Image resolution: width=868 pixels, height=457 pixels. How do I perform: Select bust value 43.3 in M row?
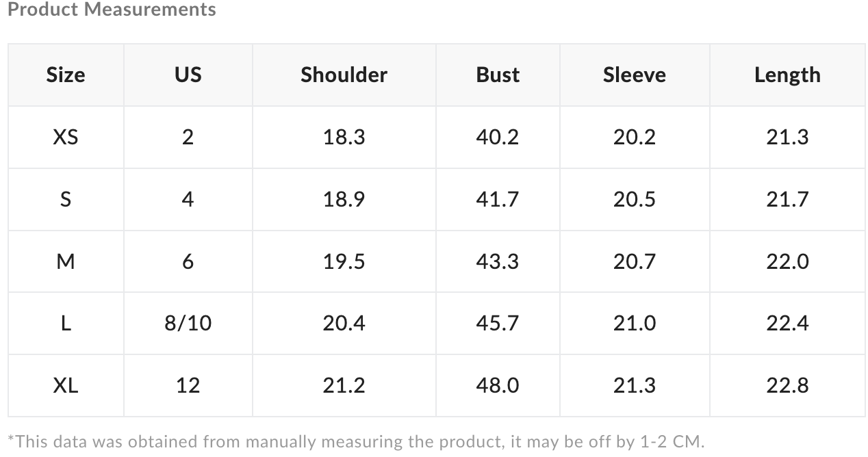pyautogui.click(x=498, y=261)
